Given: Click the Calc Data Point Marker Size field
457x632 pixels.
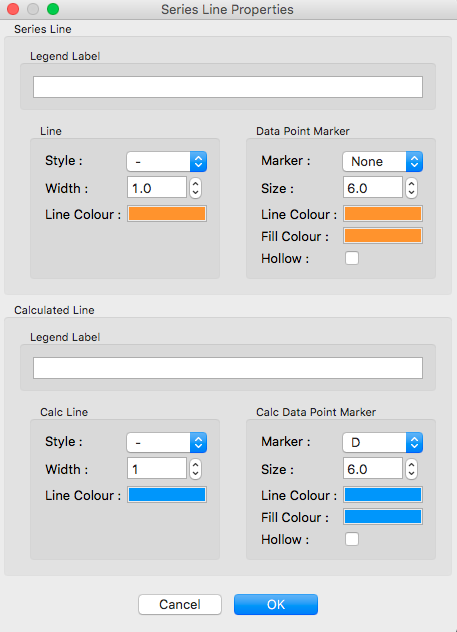Looking at the screenshot, I should pos(373,468).
